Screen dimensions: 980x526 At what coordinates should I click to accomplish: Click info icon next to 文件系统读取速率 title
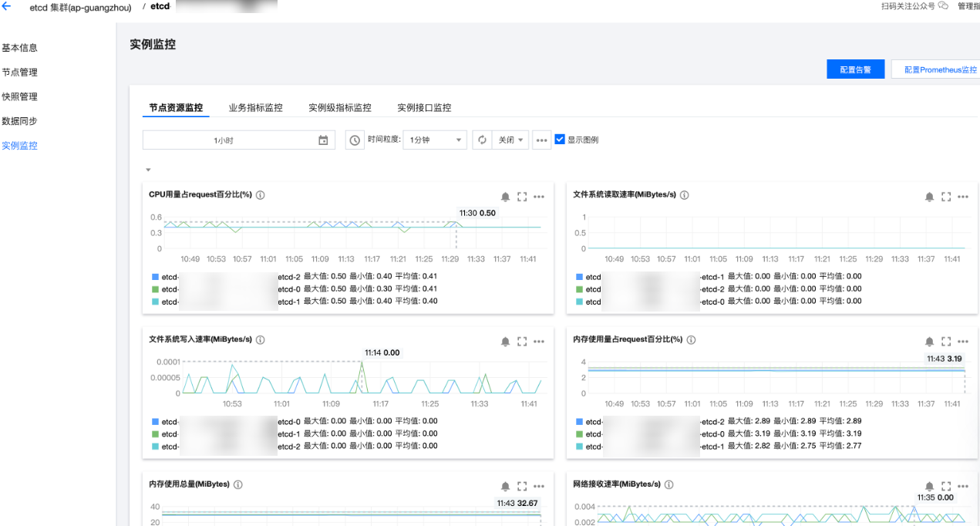pos(685,195)
